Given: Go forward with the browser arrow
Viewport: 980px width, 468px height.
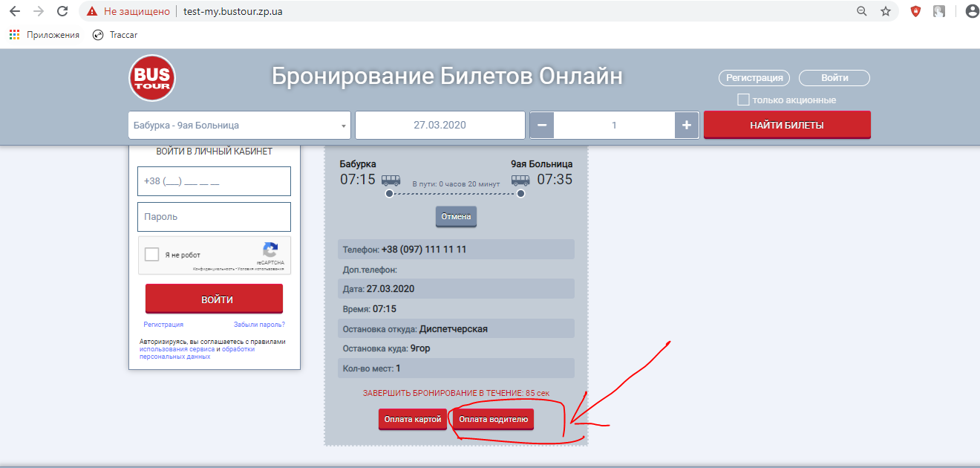Looking at the screenshot, I should pos(39,11).
